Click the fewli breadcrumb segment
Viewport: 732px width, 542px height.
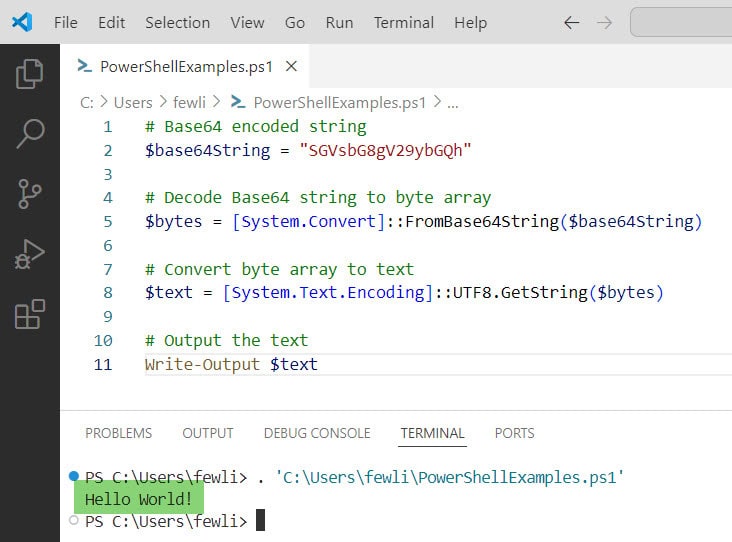189,102
